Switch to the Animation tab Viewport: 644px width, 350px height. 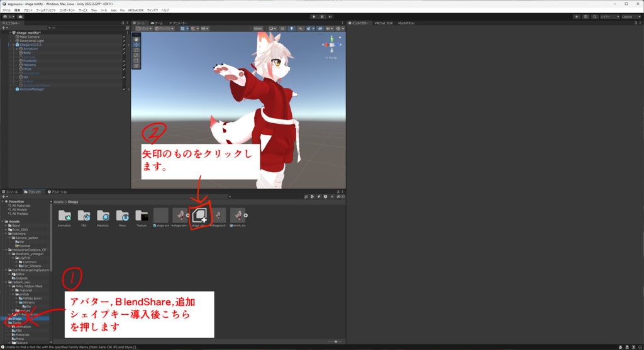[57, 192]
